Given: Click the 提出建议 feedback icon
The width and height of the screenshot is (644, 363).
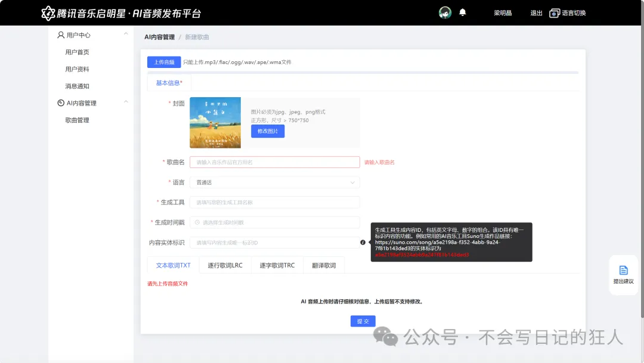Looking at the screenshot, I should (x=623, y=270).
